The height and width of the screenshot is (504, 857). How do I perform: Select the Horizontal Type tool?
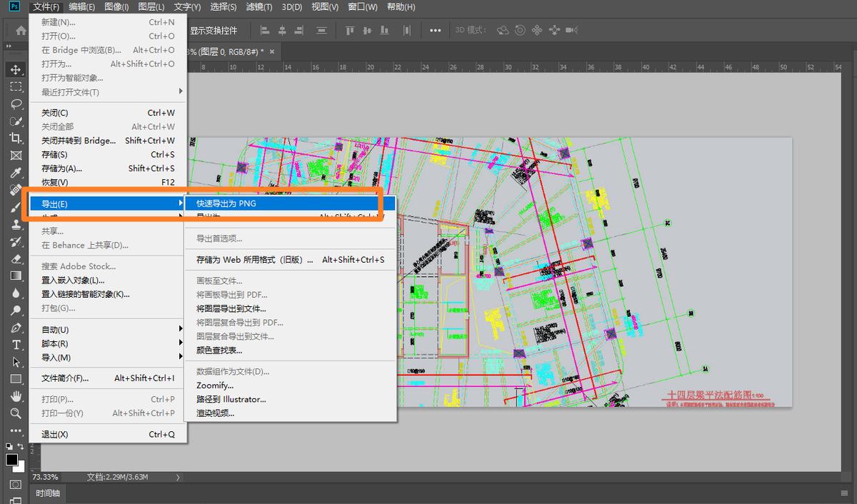click(x=16, y=345)
